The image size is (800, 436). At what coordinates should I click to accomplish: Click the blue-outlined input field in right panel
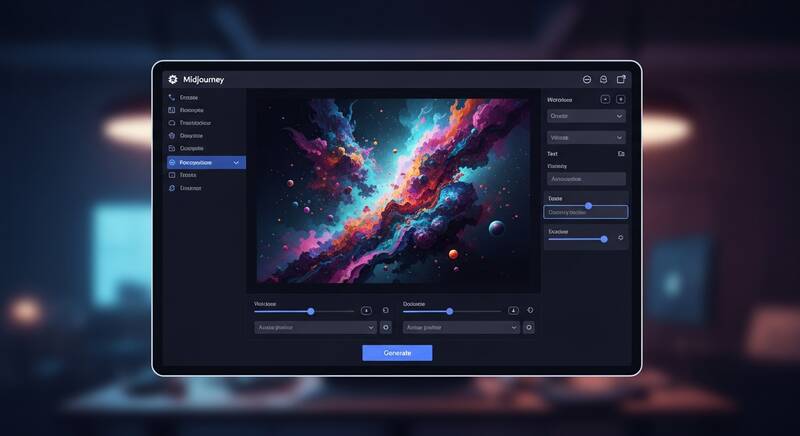pos(586,212)
